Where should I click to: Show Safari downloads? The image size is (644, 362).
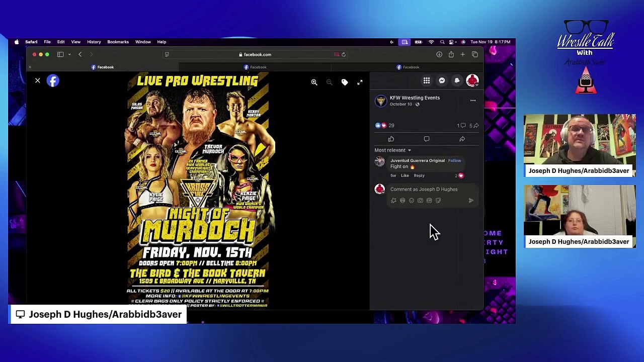tap(439, 54)
